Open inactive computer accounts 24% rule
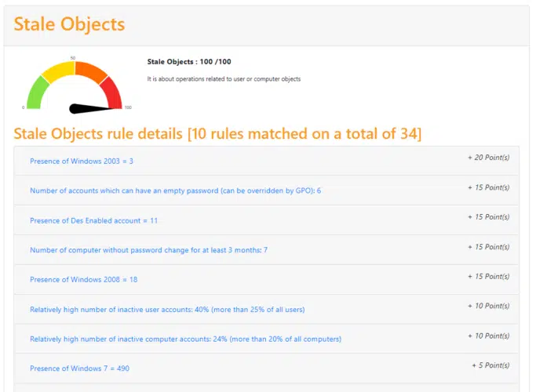Image resolution: width=536 pixels, height=392 pixels. (x=186, y=339)
